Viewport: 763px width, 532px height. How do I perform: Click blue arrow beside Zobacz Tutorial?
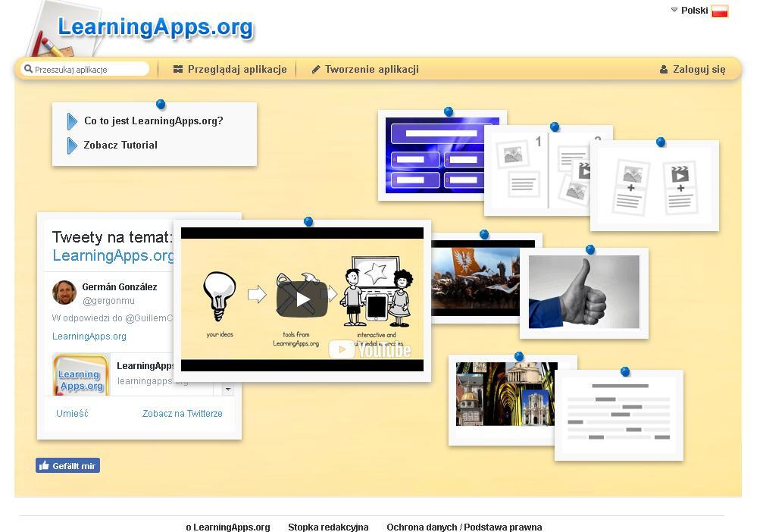pos(72,146)
